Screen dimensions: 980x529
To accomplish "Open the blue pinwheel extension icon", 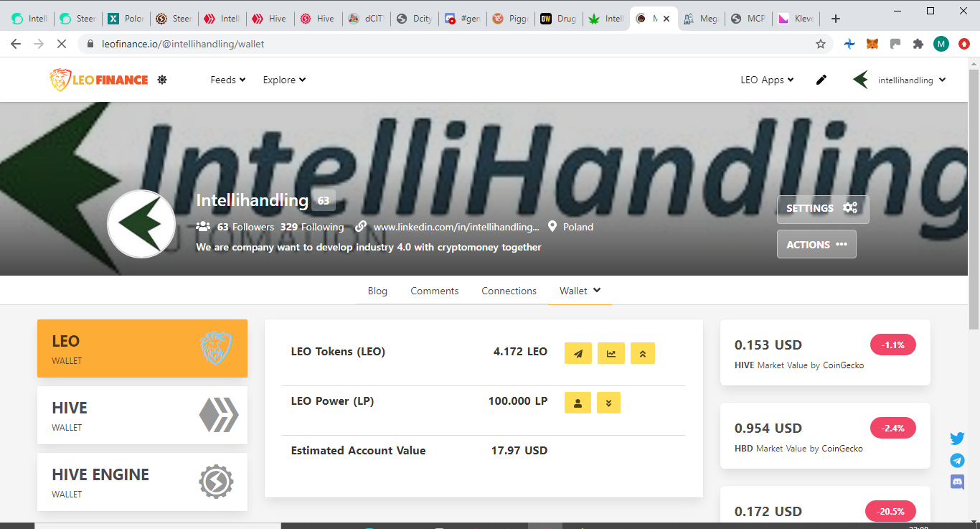I will click(849, 44).
